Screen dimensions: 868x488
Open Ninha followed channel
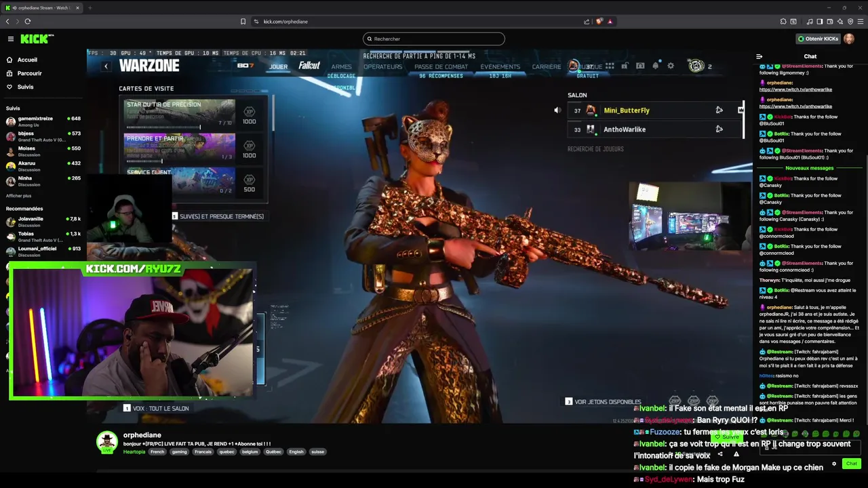(x=43, y=181)
